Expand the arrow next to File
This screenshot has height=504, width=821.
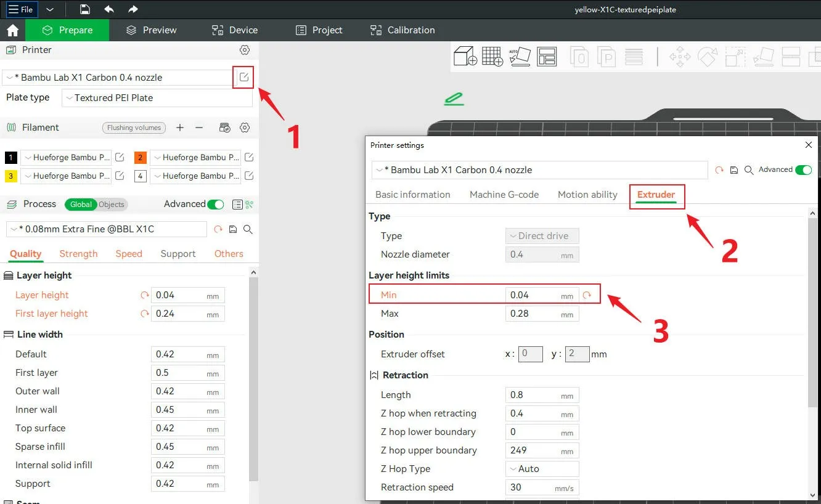click(x=50, y=9)
